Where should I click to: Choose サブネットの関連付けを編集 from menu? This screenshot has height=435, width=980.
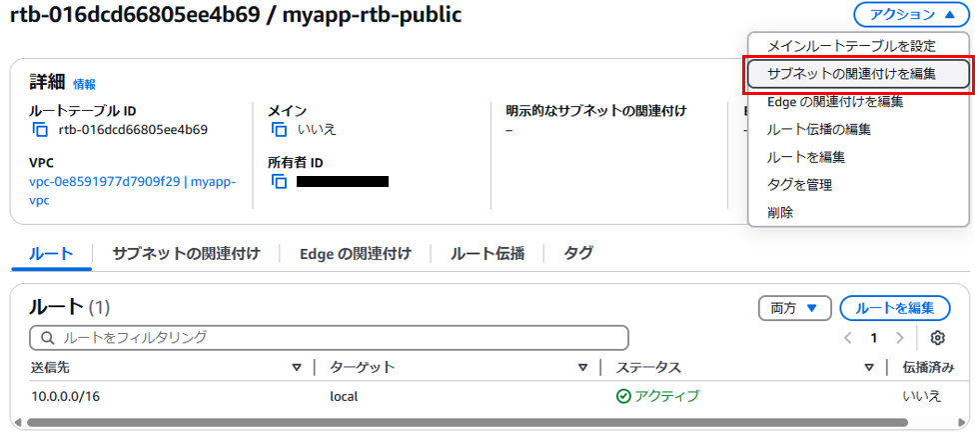858,74
